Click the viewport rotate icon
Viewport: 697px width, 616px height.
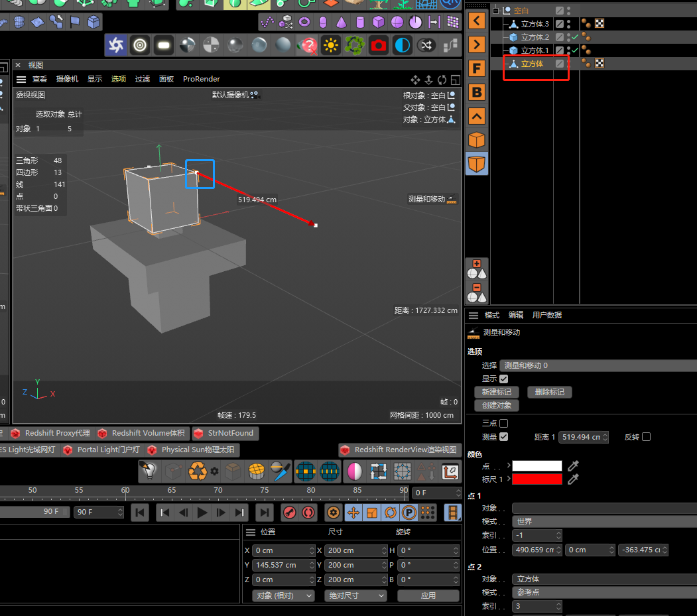[442, 80]
